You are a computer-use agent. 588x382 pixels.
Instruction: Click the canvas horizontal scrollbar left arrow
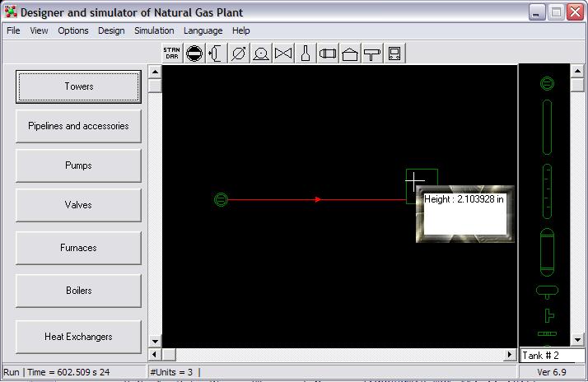[x=155, y=354]
